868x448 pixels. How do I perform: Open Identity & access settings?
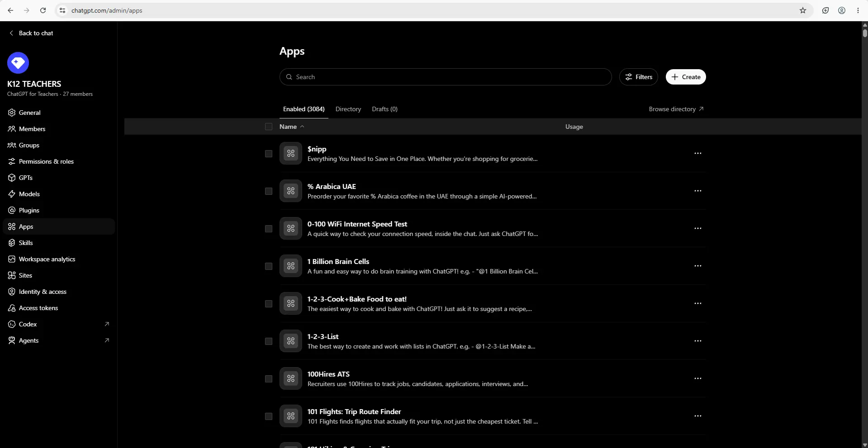[59, 292]
